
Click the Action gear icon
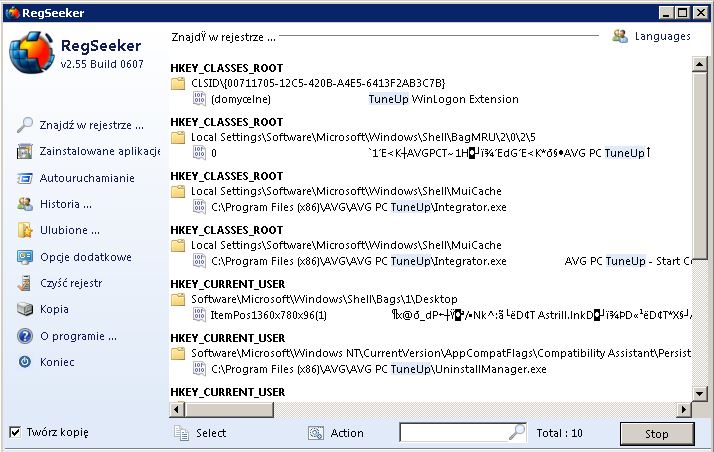[316, 433]
